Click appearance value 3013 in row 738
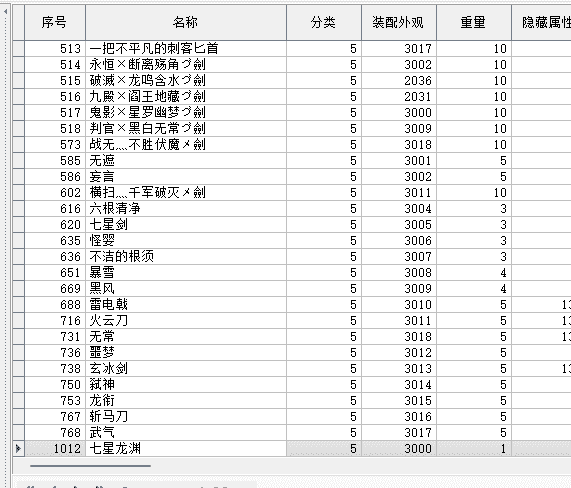Screen dimensions: 571x488 (399, 369)
